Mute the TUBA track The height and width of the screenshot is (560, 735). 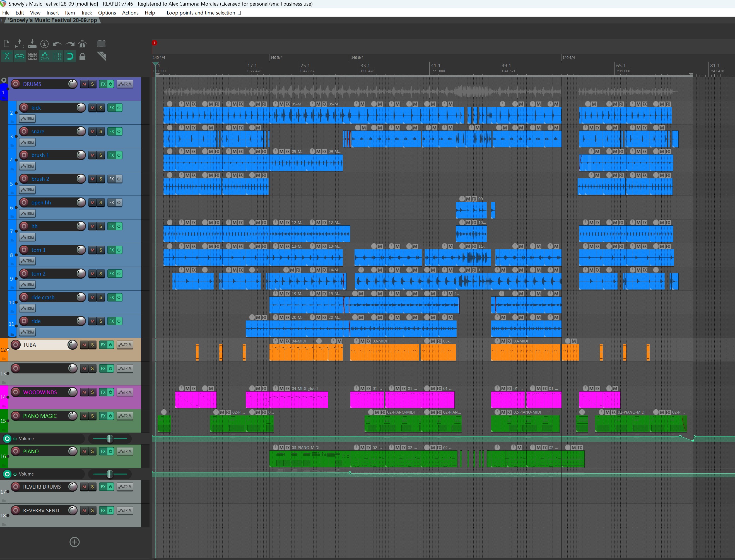[84, 345]
